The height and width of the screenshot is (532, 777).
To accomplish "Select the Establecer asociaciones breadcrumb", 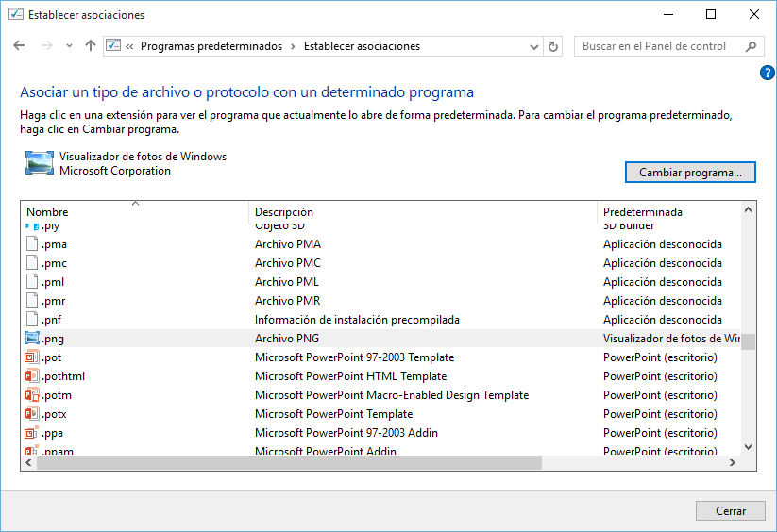I will tap(362, 46).
